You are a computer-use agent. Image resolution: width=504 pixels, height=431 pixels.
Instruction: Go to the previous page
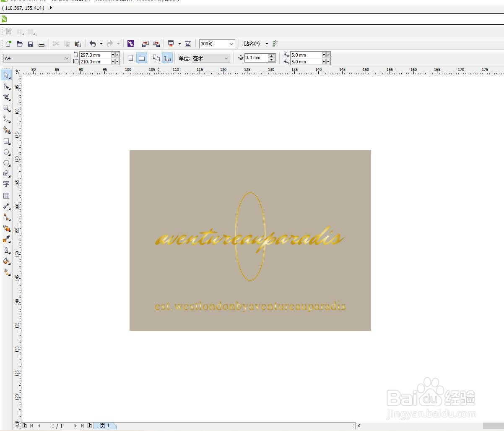(x=39, y=426)
